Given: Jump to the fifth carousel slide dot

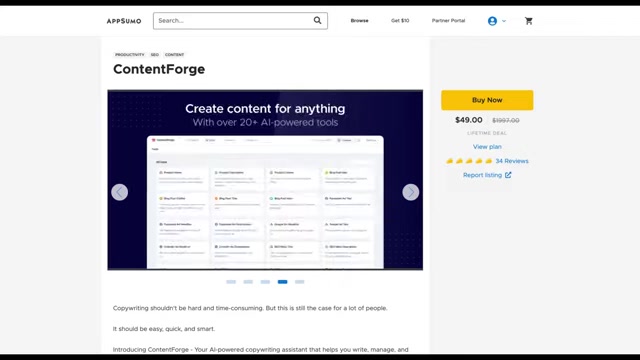Looking at the screenshot, I should tap(300, 282).
